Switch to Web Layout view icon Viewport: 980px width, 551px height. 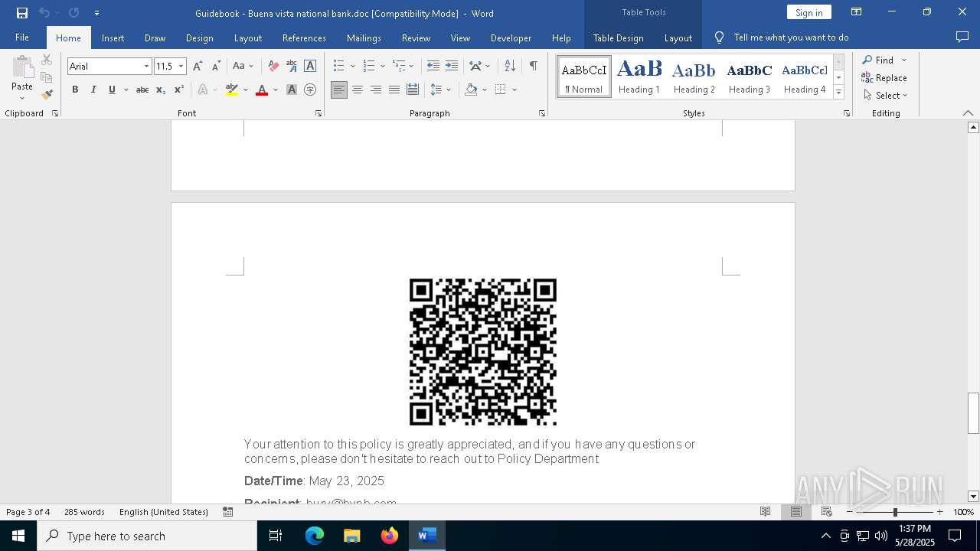click(827, 511)
